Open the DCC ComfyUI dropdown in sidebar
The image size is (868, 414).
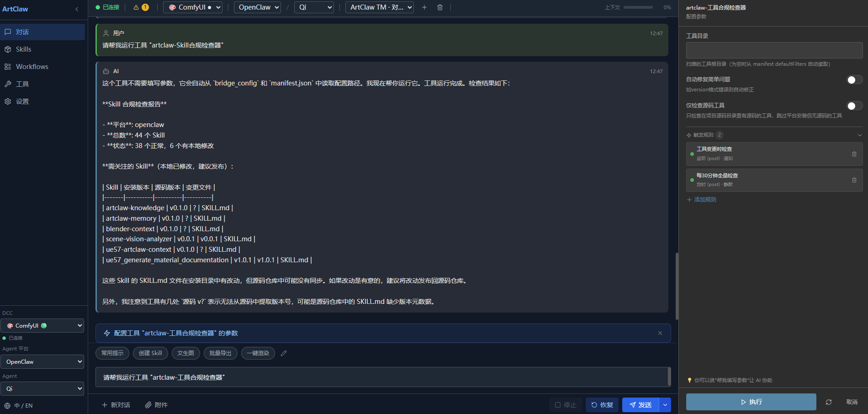coord(42,326)
